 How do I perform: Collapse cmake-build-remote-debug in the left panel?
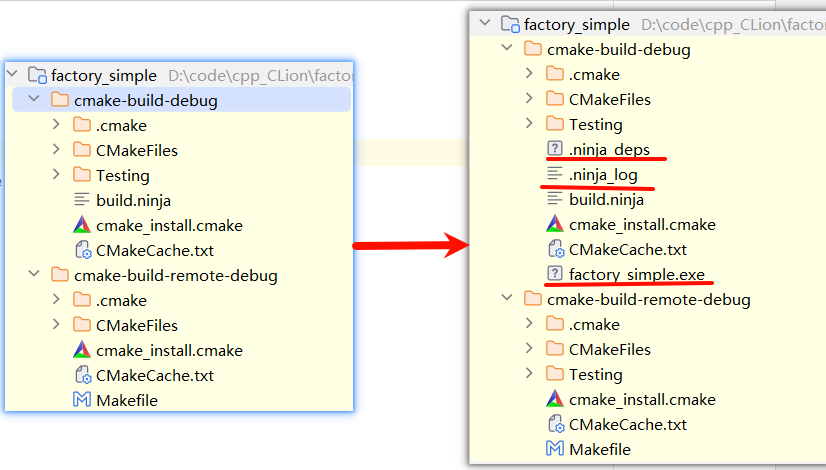[34, 274]
